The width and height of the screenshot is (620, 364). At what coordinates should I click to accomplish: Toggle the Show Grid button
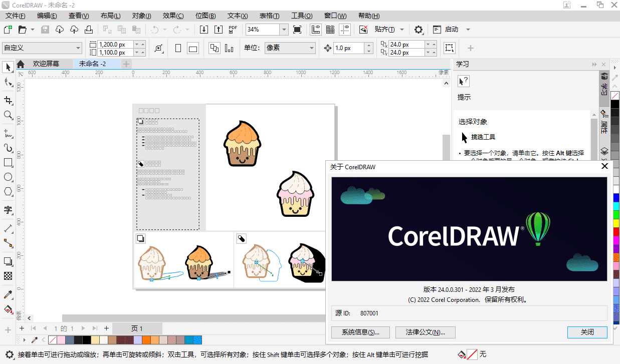pyautogui.click(x=330, y=30)
